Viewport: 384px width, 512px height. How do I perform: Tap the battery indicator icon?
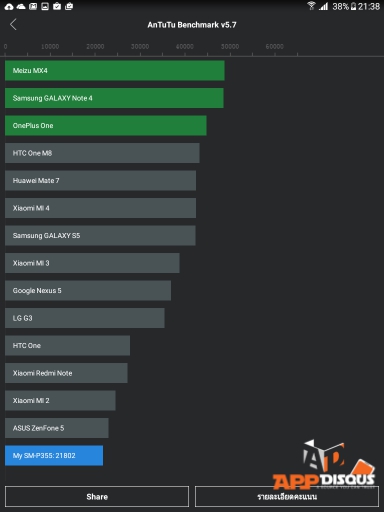click(x=353, y=6)
